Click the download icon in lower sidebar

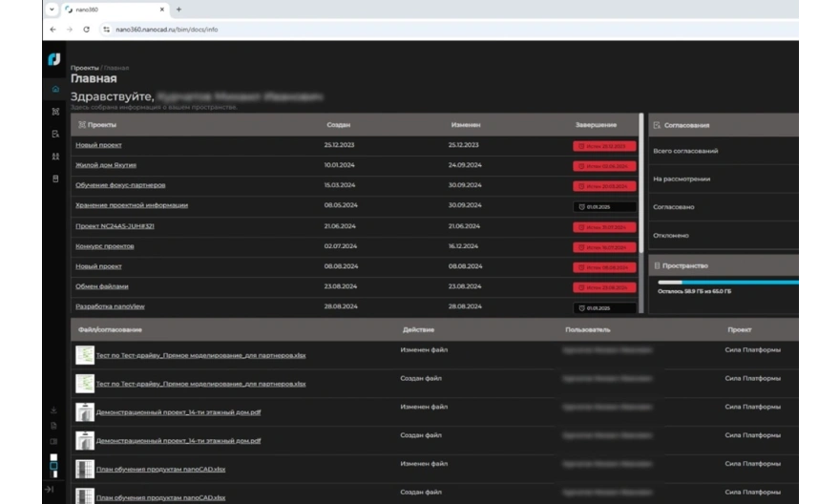(x=53, y=411)
